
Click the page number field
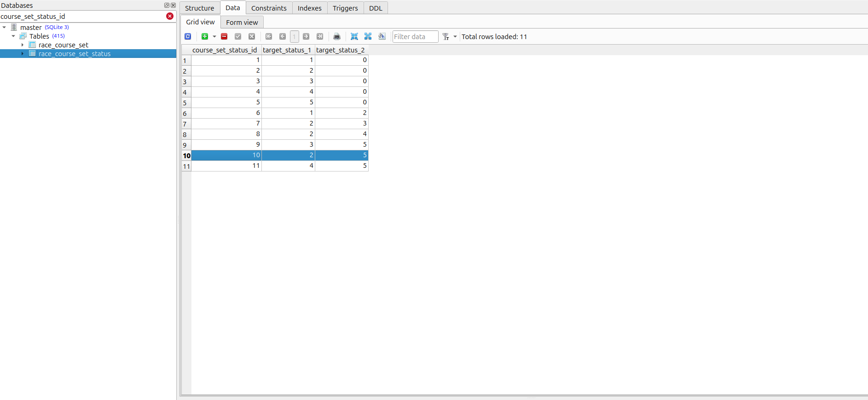(295, 37)
